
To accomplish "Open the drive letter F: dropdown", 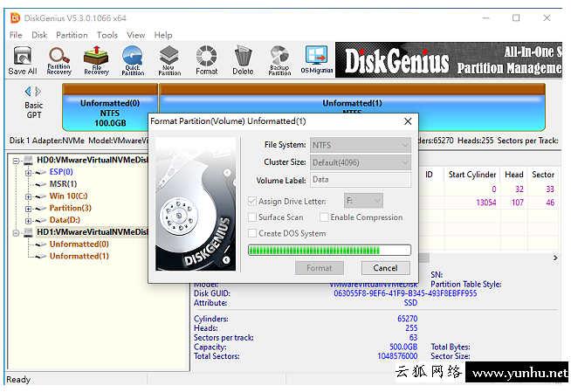I will [x=363, y=201].
